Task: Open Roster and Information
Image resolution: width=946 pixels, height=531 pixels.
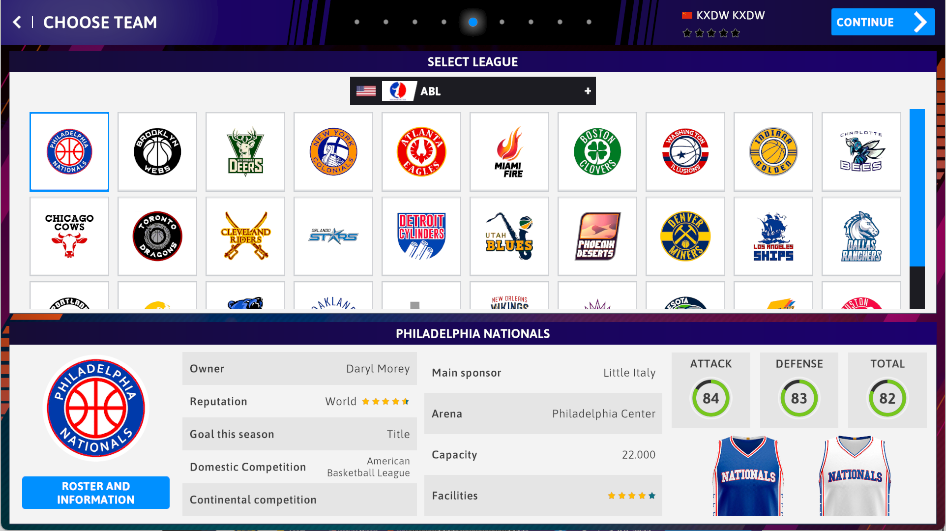Action: [96, 492]
